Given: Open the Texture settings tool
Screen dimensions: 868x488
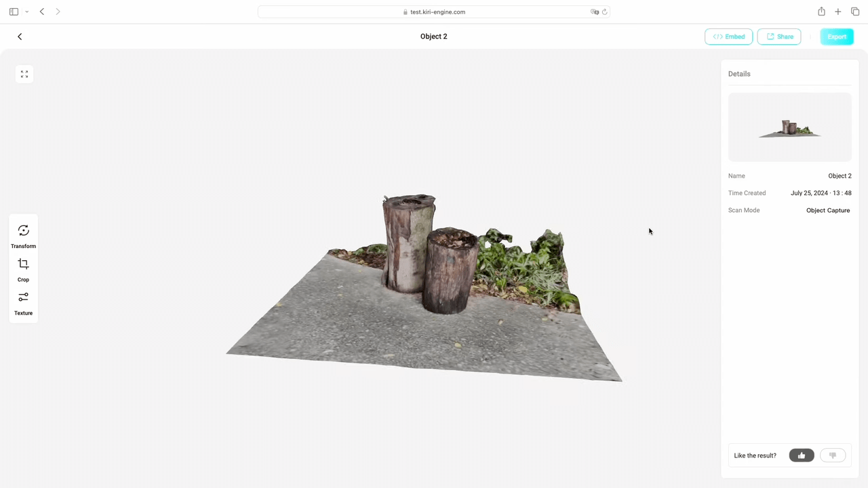Looking at the screenshot, I should pos(23,303).
